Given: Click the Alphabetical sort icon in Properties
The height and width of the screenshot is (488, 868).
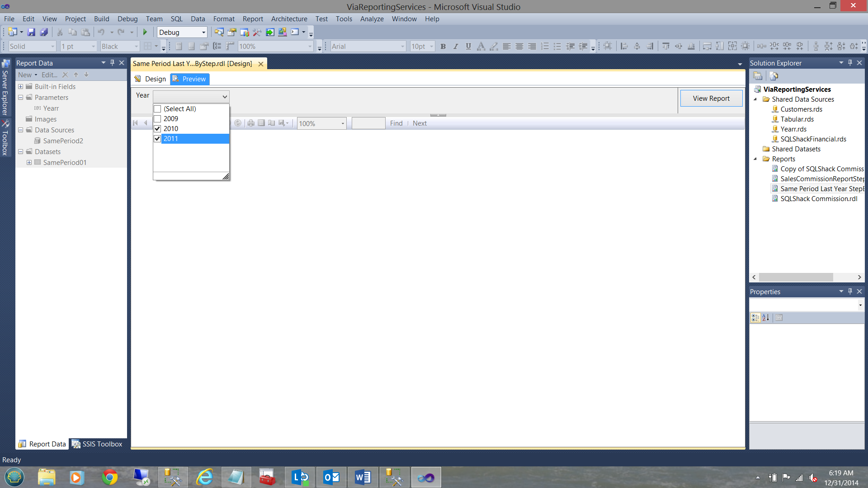Looking at the screenshot, I should tap(765, 318).
